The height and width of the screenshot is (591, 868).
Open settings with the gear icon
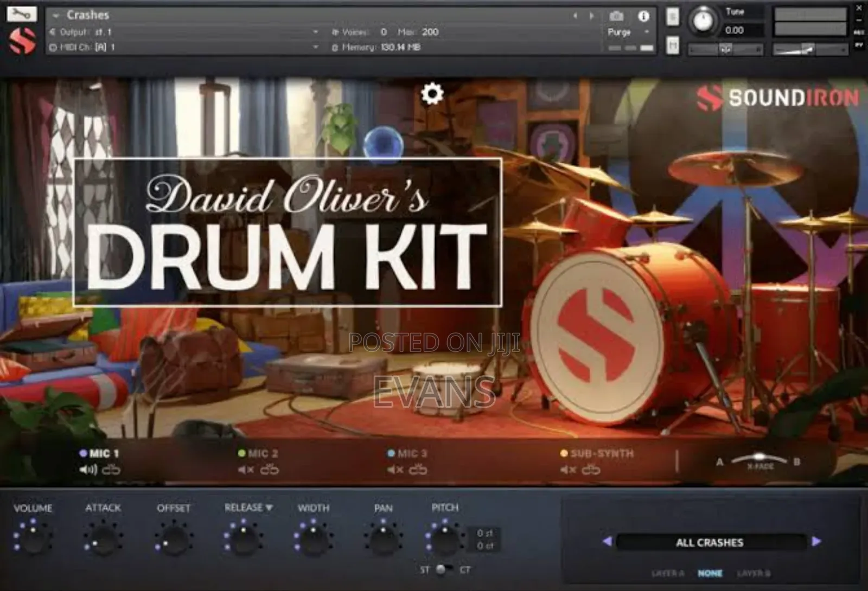point(432,94)
